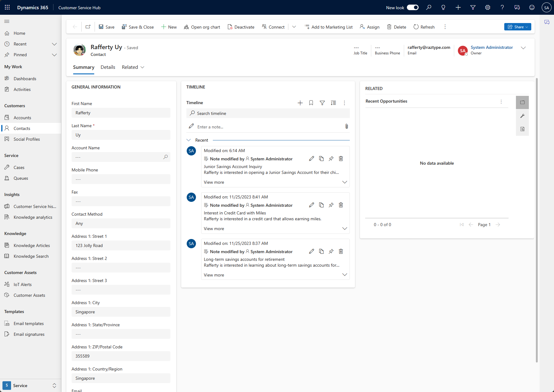
Task: Open Help via the question mark icon
Action: click(502, 7)
